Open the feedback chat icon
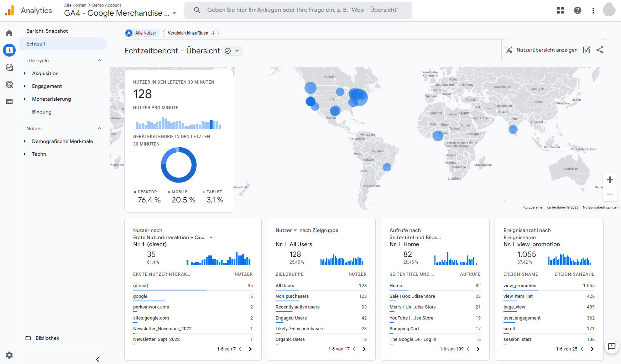621x364 pixels. coord(612,346)
